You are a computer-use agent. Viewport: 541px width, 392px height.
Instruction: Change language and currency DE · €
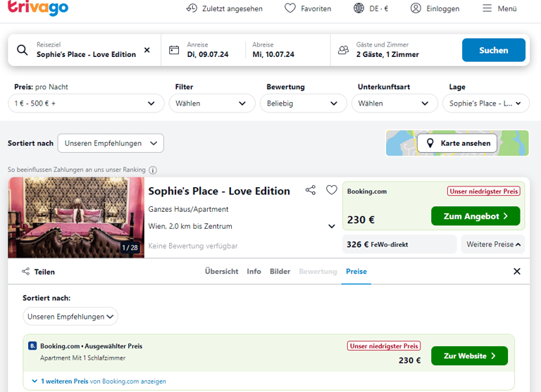[x=371, y=8]
